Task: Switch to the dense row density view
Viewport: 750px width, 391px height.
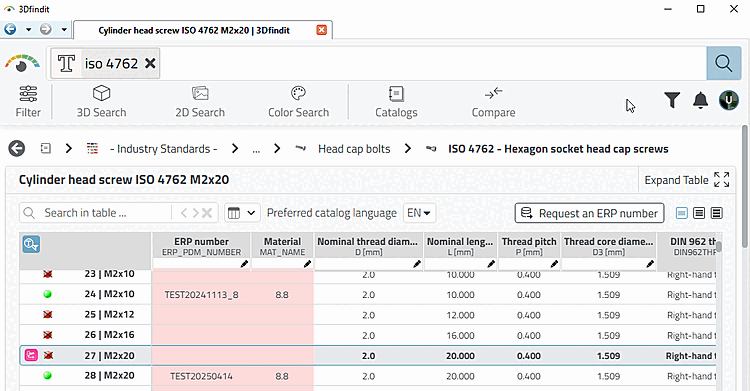Action: pyautogui.click(x=717, y=213)
